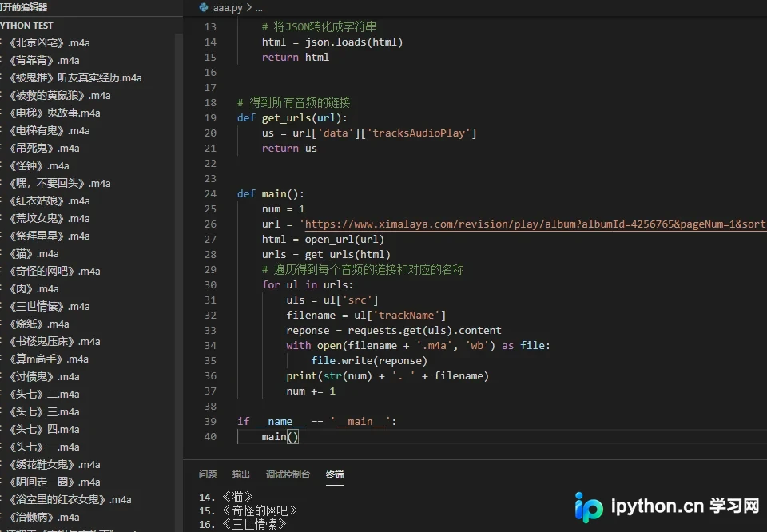Switch to the 问题 panel tab
The width and height of the screenshot is (767, 532).
pyautogui.click(x=208, y=474)
